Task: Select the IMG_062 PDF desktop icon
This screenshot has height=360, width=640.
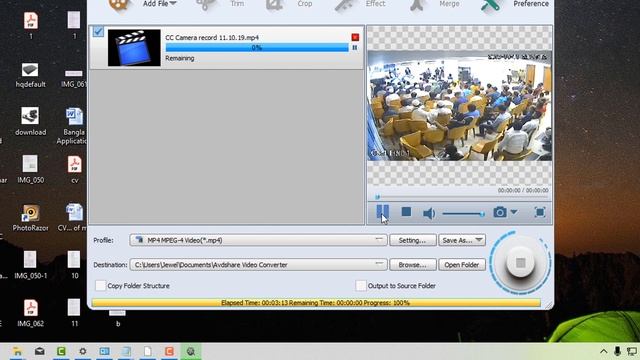Action: pyautogui.click(x=30, y=313)
